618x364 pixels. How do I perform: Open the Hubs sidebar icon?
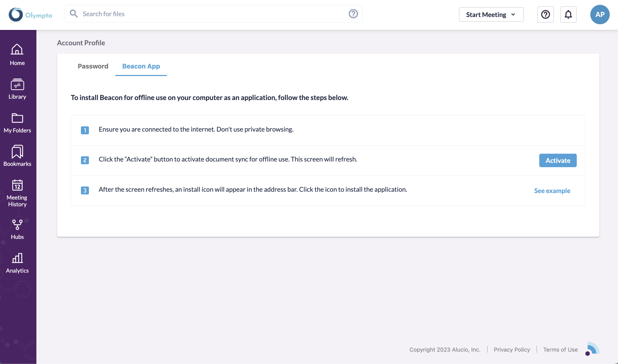point(17,225)
